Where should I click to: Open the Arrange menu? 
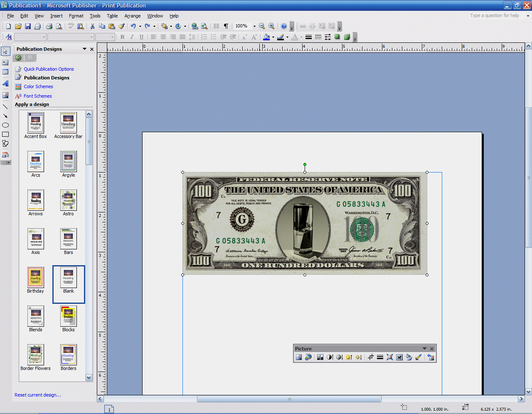(x=132, y=16)
